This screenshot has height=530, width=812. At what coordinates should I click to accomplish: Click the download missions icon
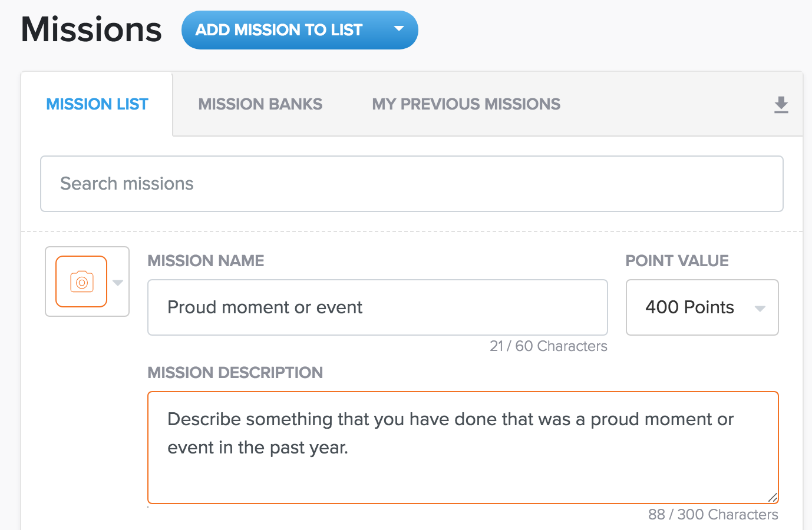pos(781,105)
